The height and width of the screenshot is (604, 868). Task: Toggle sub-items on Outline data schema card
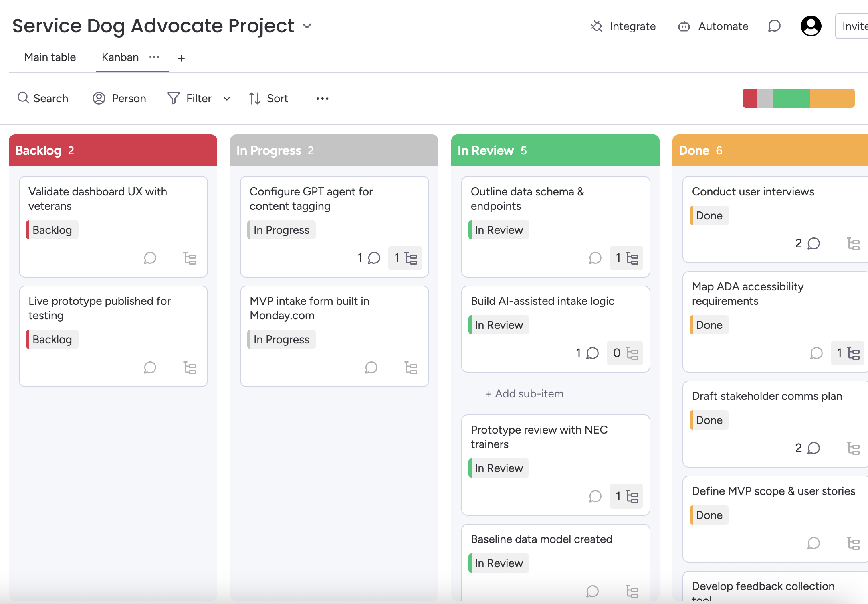(627, 258)
